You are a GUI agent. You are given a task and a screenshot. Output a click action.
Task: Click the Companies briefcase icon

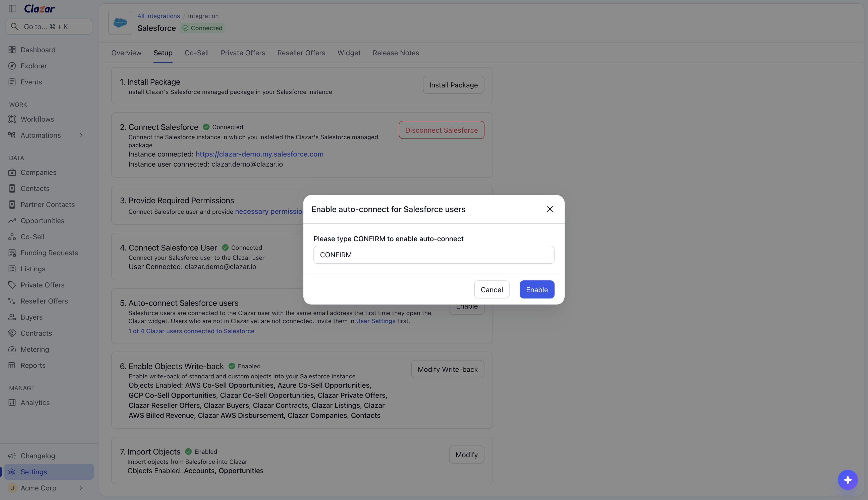[12, 172]
